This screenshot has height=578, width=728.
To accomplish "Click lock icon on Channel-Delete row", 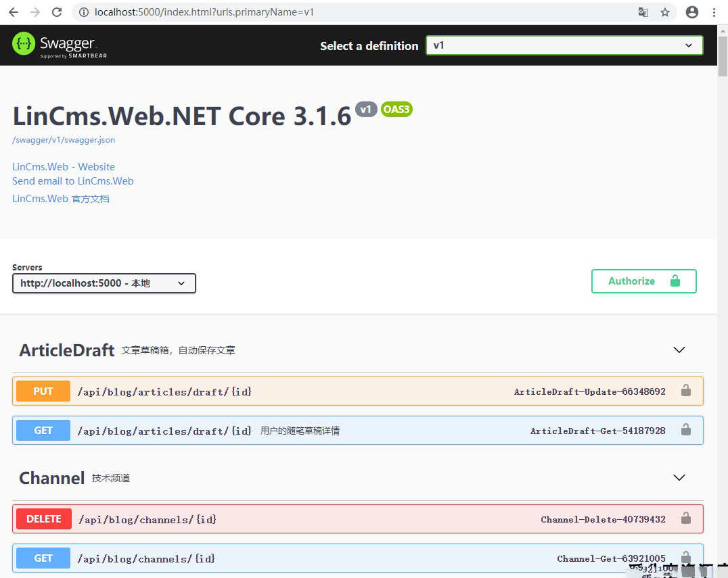I will [x=686, y=518].
